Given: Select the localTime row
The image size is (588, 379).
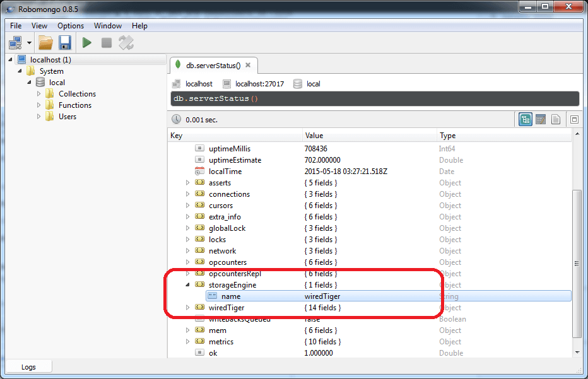Looking at the screenshot, I should click(370, 172).
